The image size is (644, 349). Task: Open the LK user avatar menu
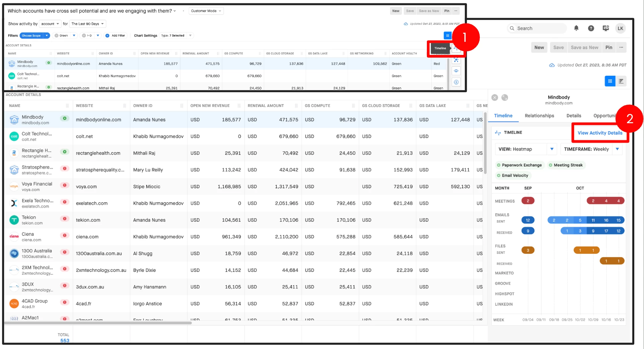point(621,28)
